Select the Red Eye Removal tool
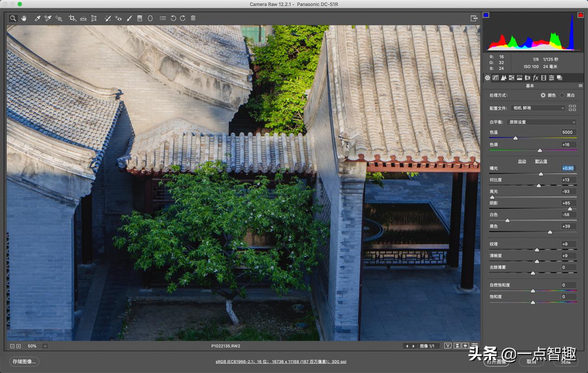This screenshot has width=588, height=373. [x=118, y=18]
